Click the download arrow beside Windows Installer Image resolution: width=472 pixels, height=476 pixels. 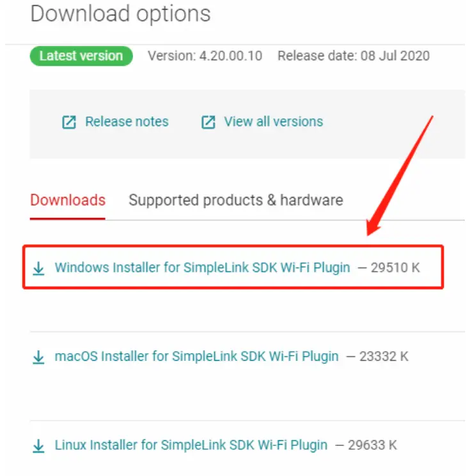[x=38, y=269]
